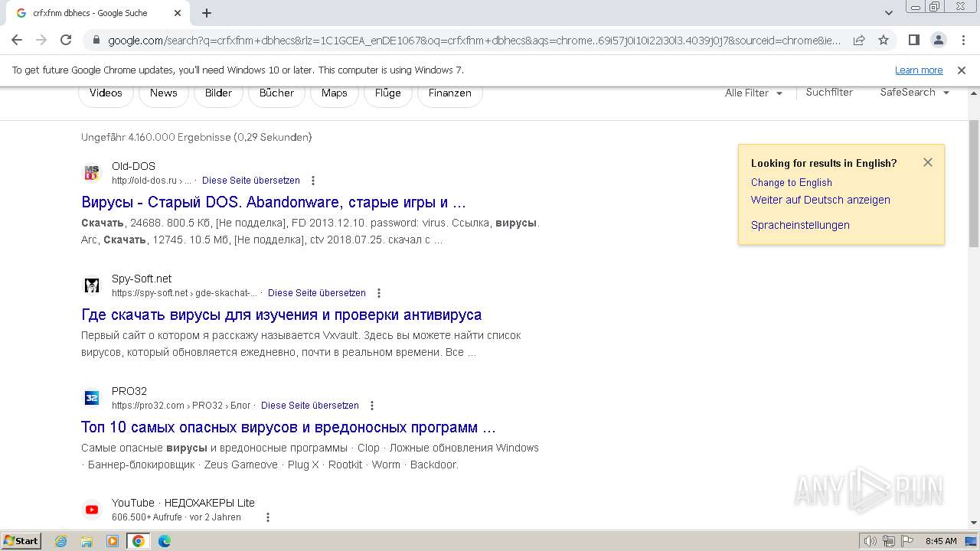Open the tab search dropdown arrow
The height and width of the screenshot is (551, 980).
(x=888, y=13)
